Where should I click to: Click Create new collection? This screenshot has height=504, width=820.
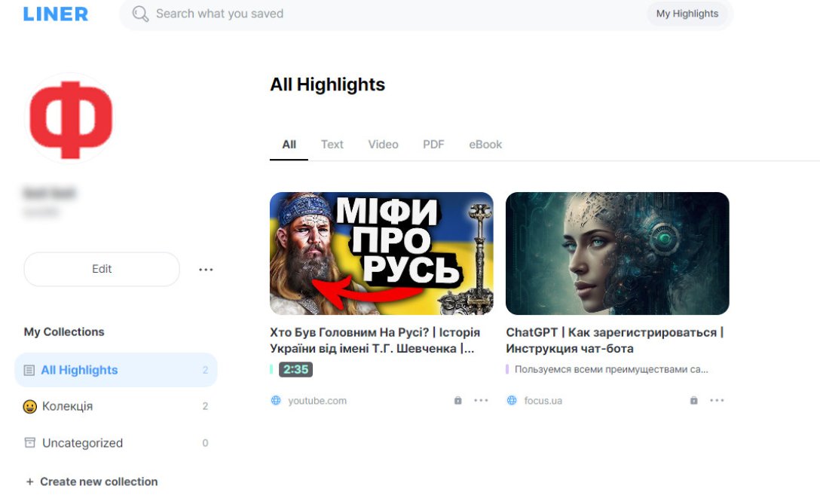tap(92, 481)
